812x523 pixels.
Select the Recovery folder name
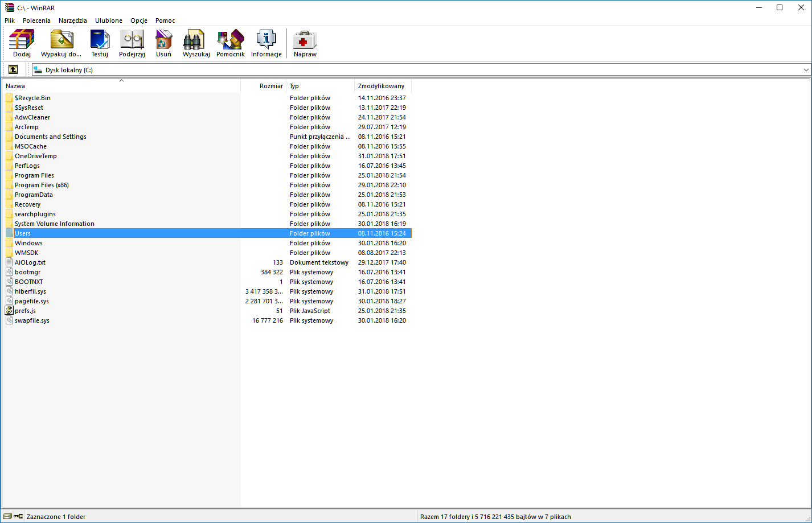click(x=27, y=204)
